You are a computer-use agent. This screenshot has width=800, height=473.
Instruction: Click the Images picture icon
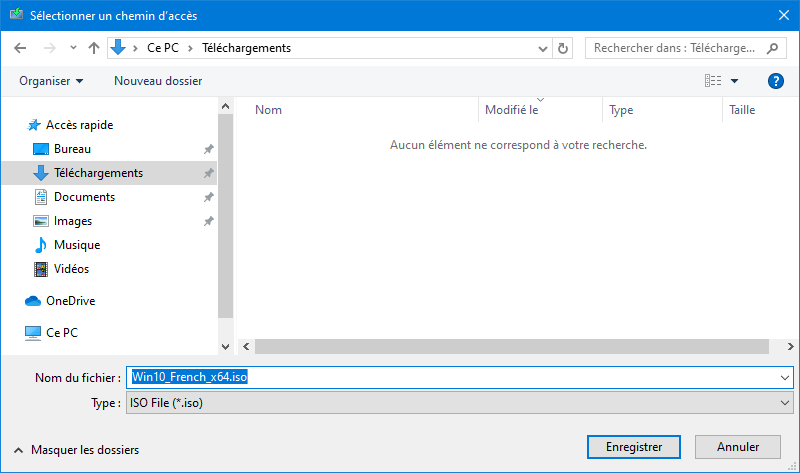click(x=41, y=221)
